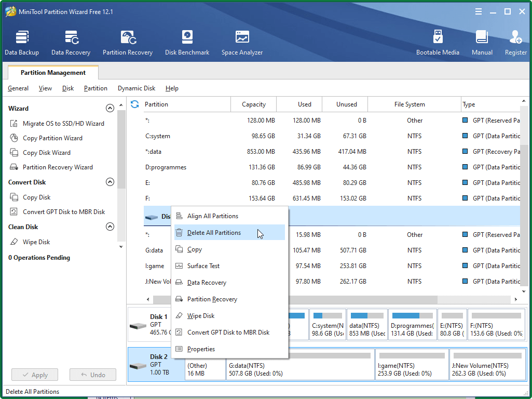Launch the Copy Disk Wizard
Screen dimensions: 532x399
coord(47,153)
